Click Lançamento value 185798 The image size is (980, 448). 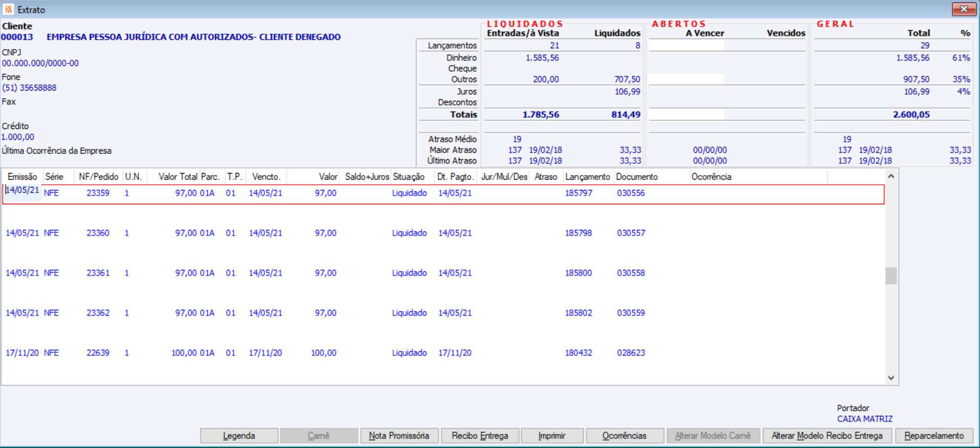point(578,233)
